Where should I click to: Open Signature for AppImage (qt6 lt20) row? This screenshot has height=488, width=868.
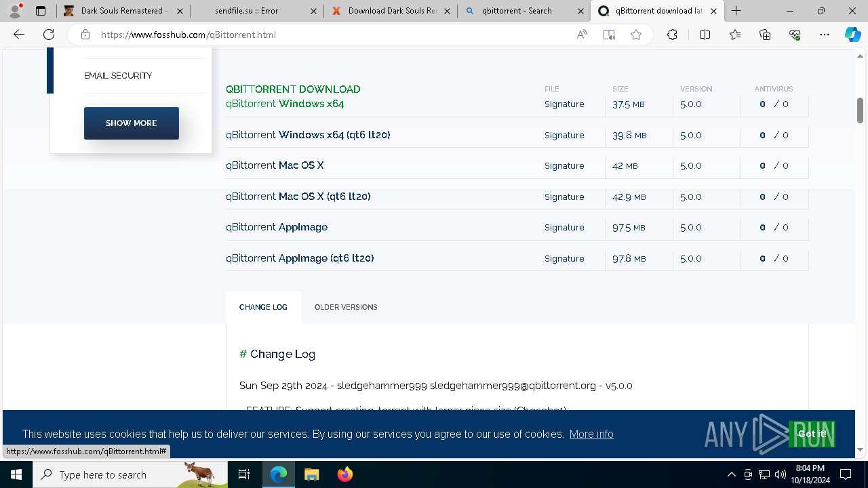(x=564, y=259)
